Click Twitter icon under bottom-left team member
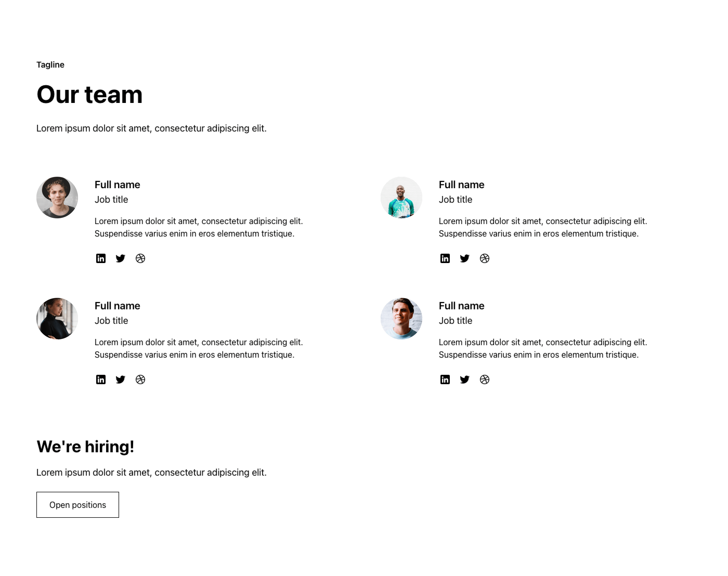 pyautogui.click(x=120, y=379)
